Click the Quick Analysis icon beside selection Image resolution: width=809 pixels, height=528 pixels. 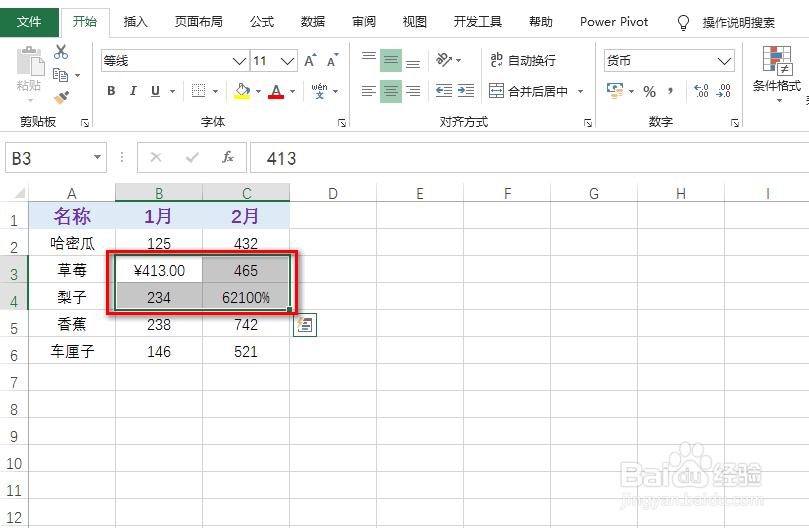tap(305, 325)
